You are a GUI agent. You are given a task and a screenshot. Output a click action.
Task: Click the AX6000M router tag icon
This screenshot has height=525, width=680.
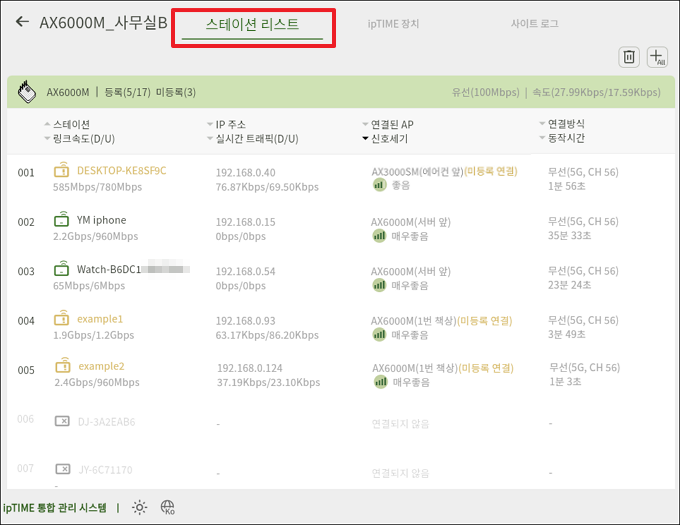point(27,91)
